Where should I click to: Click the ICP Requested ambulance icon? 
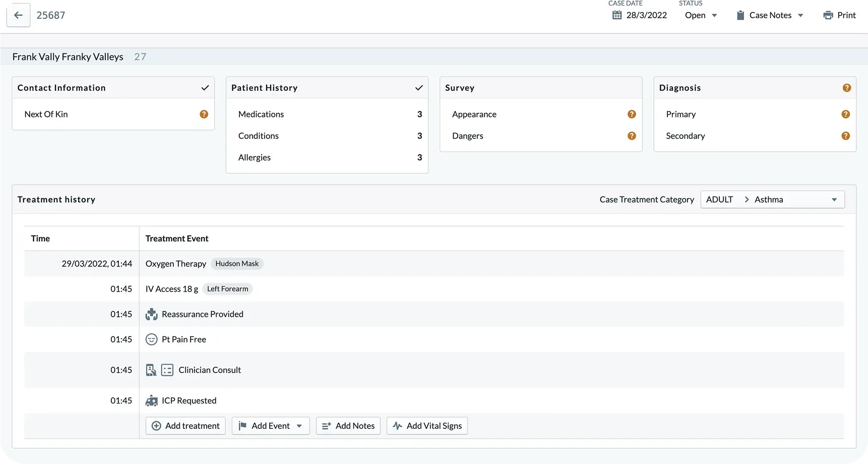(151, 401)
